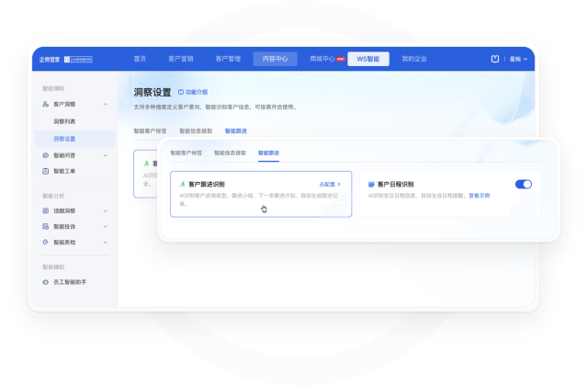Click the 智能质检 sidebar icon

click(46, 242)
